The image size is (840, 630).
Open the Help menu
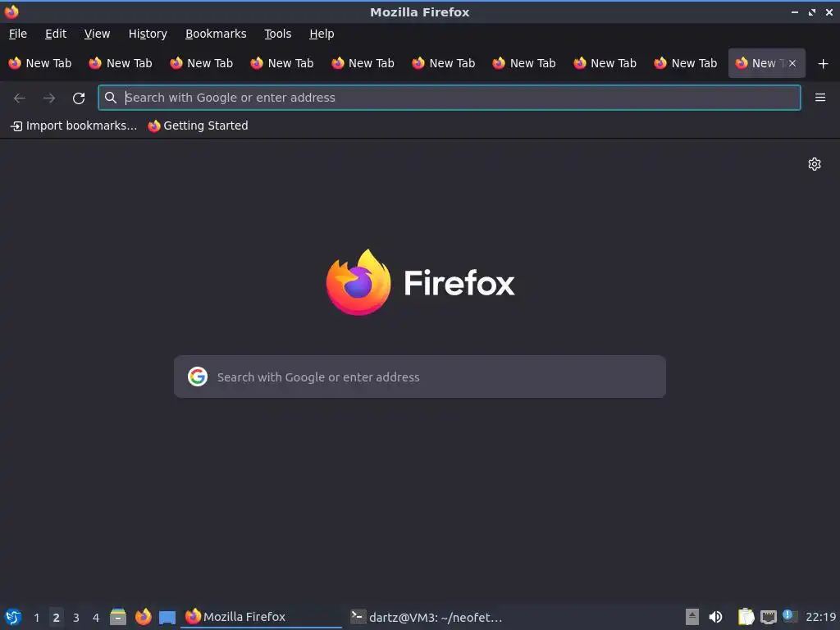tap(322, 34)
